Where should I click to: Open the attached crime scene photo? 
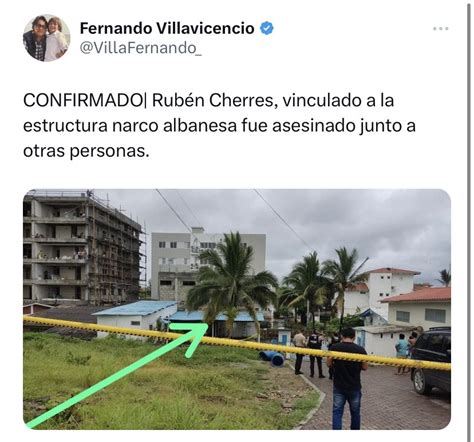coord(237,309)
